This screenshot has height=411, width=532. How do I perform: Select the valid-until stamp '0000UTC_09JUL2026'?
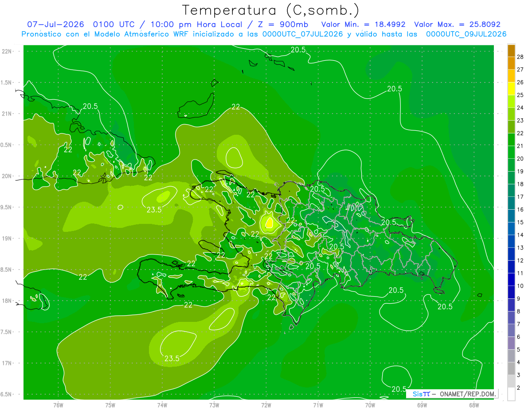[466, 34]
